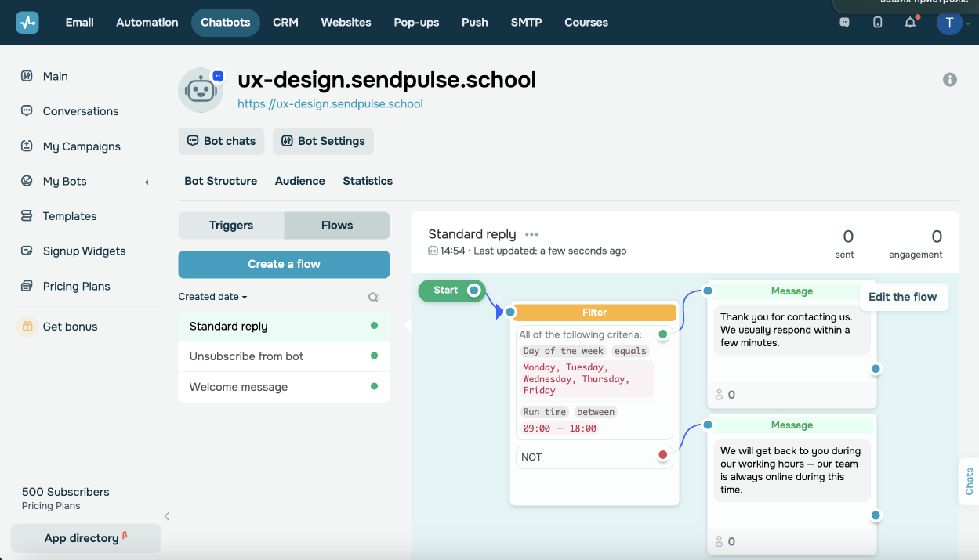Switch to the Triggers toggle
Screen dimensions: 979x560
click(231, 226)
